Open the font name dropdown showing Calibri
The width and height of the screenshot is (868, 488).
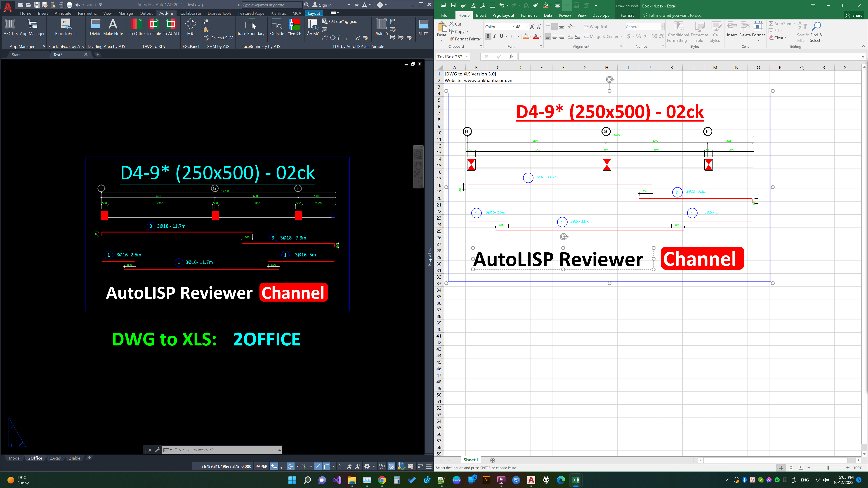513,27
